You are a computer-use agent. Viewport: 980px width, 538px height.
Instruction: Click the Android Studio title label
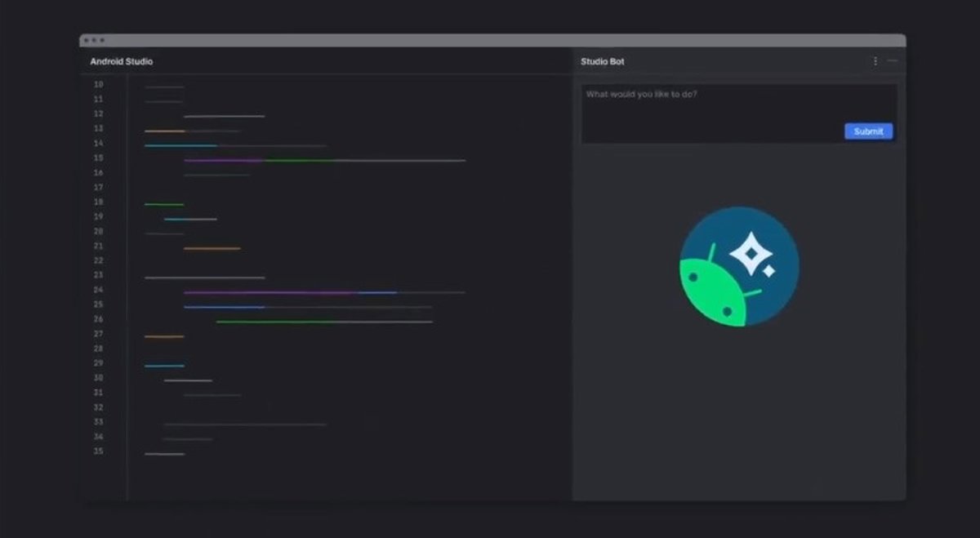(x=121, y=60)
